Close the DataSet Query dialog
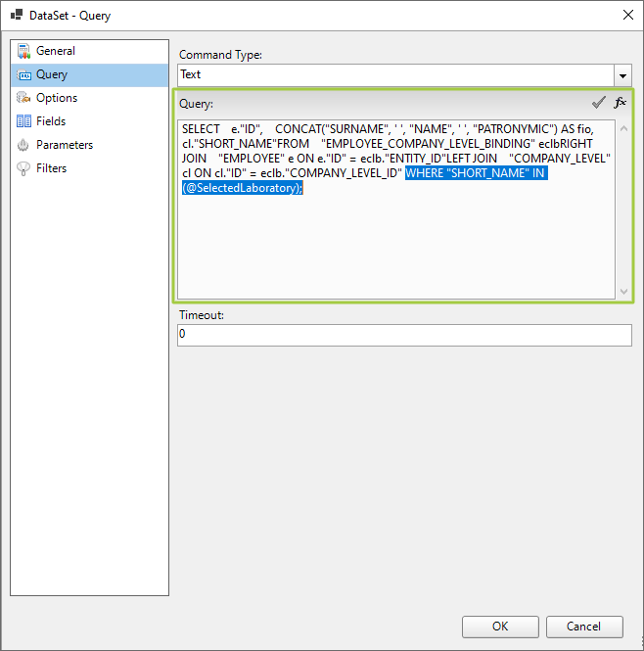The image size is (644, 651). click(626, 15)
